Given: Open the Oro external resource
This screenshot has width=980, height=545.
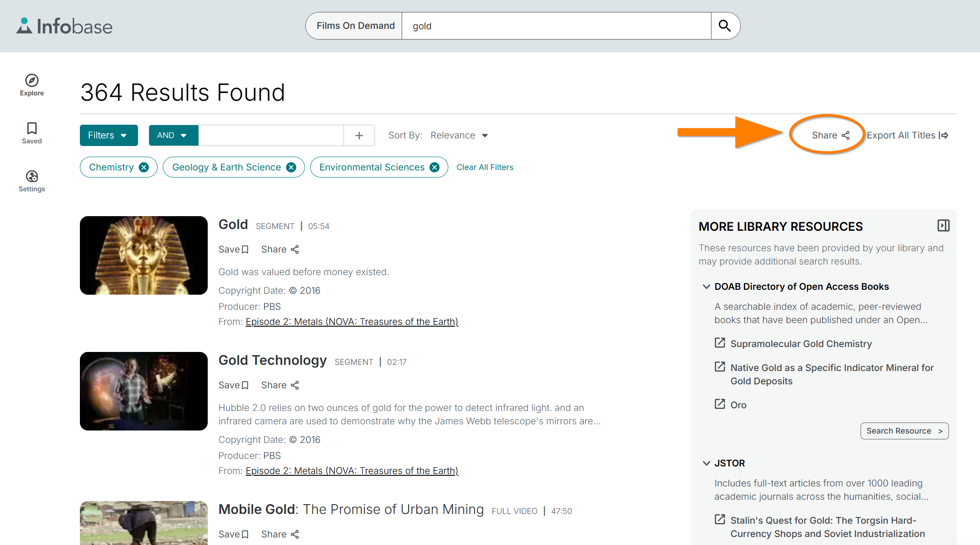Looking at the screenshot, I should [x=738, y=405].
